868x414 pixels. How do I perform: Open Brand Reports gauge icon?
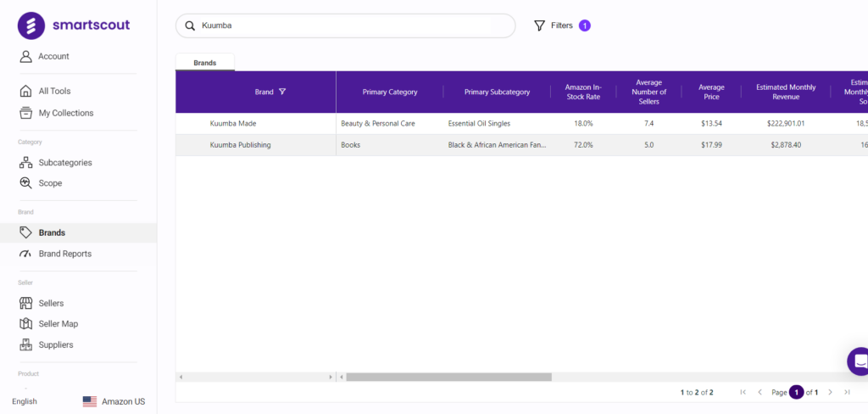pyautogui.click(x=25, y=254)
